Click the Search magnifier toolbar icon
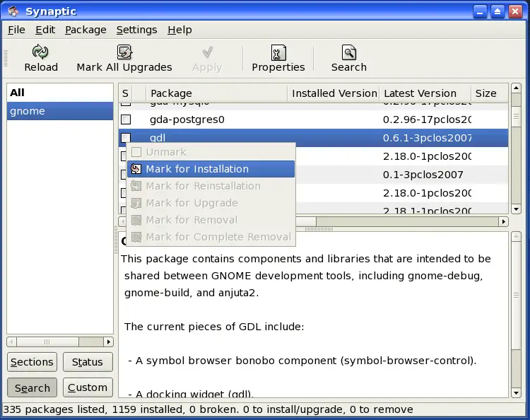The width and height of the screenshot is (530, 420). click(349, 52)
